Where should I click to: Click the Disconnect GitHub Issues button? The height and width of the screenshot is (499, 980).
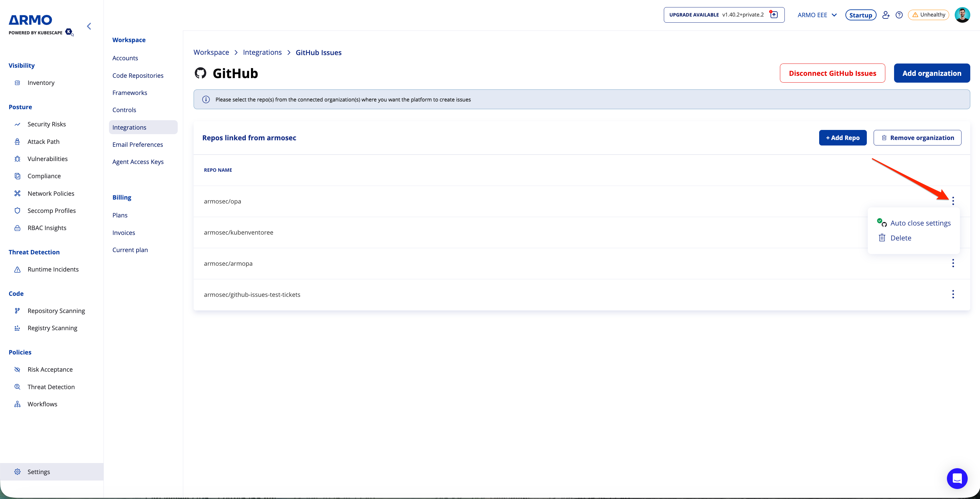click(x=832, y=73)
